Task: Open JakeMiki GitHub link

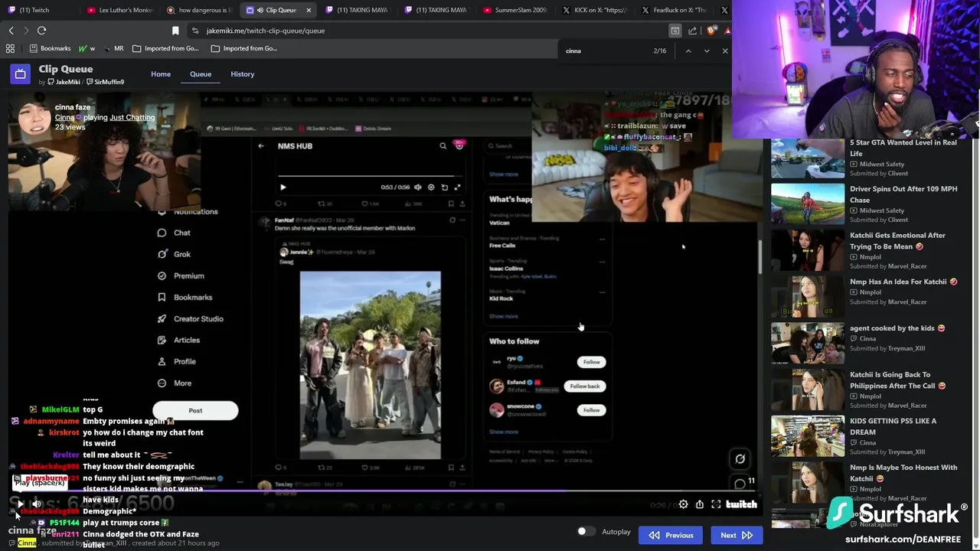Action: coord(64,82)
